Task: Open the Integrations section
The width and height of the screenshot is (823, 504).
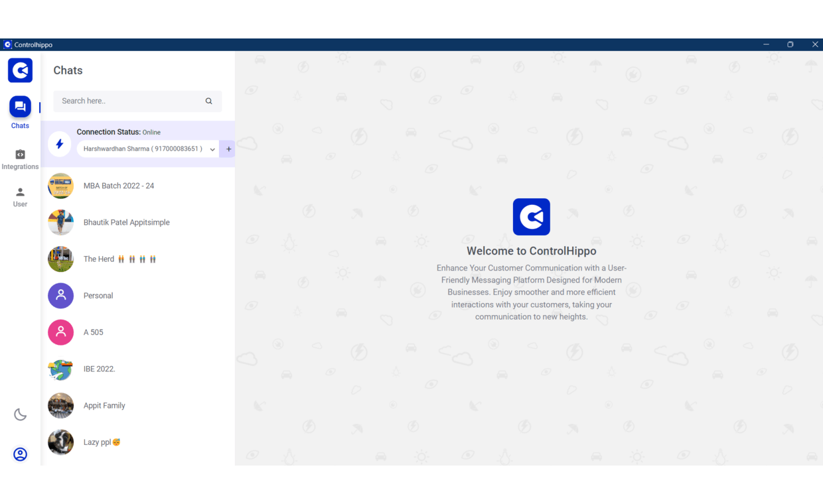Action: click(x=20, y=159)
